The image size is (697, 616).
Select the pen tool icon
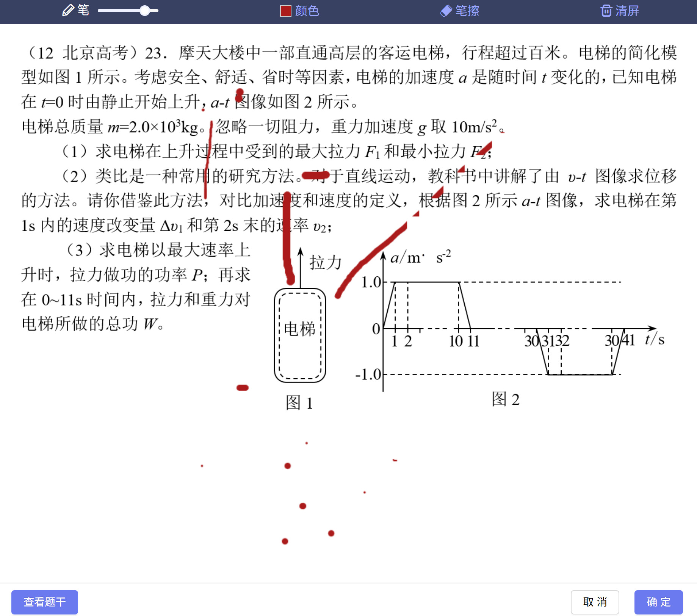coord(68,10)
